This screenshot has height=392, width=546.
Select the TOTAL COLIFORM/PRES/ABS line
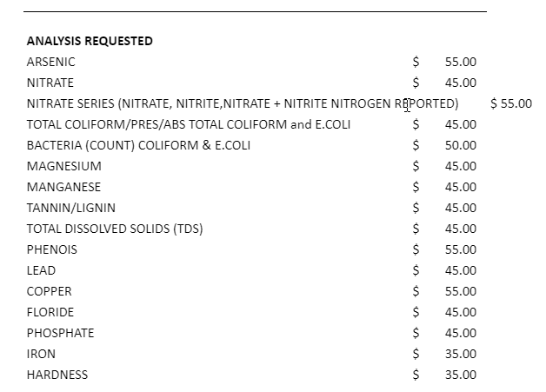coord(189,124)
